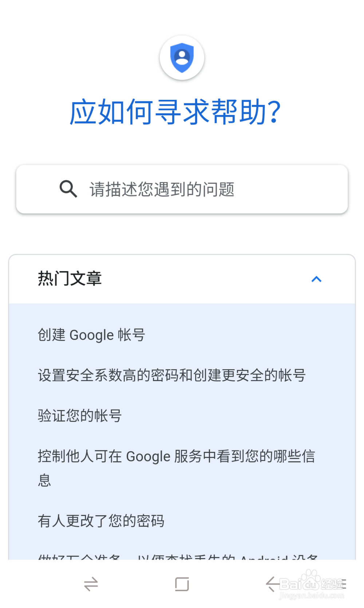This screenshot has height=608, width=364.
Task: Tap the Bai wordmark in the watermark
Action: pos(291,584)
